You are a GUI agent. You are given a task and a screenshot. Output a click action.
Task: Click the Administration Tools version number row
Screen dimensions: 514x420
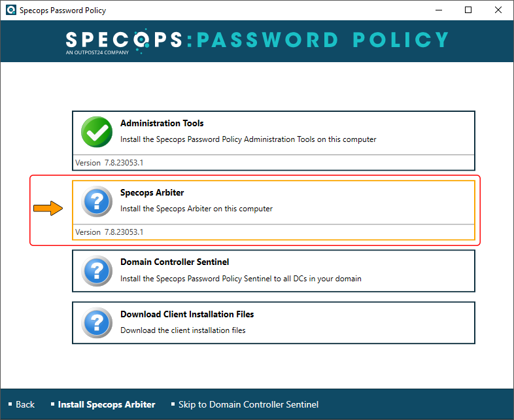click(x=273, y=163)
